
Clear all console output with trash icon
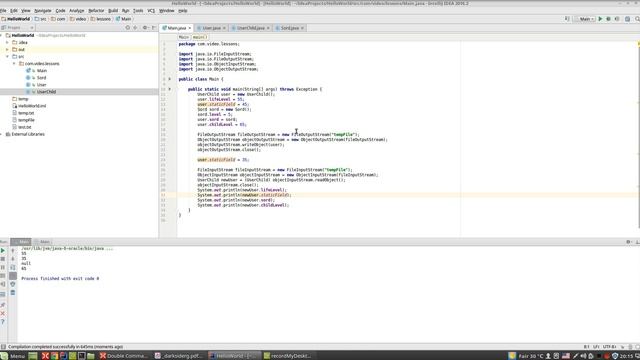(x=13, y=293)
